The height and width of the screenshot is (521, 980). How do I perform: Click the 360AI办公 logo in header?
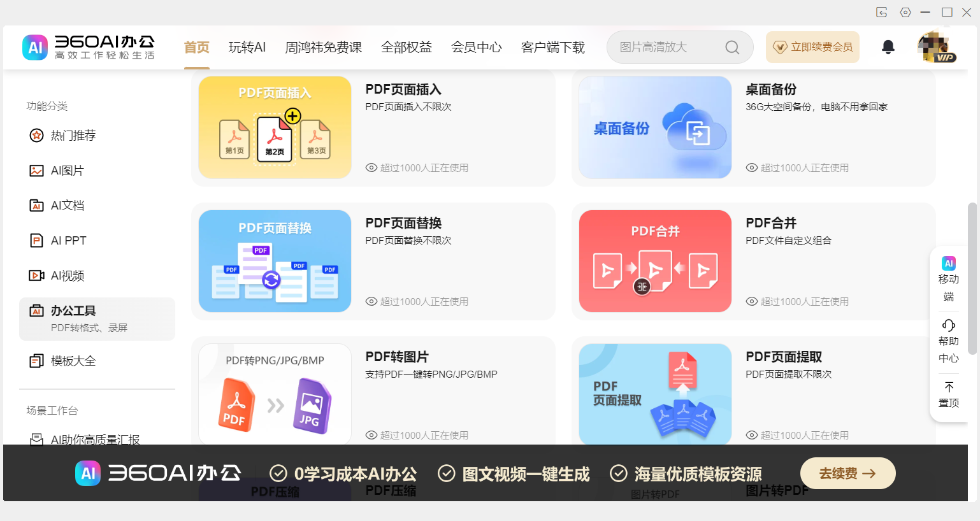(89, 47)
